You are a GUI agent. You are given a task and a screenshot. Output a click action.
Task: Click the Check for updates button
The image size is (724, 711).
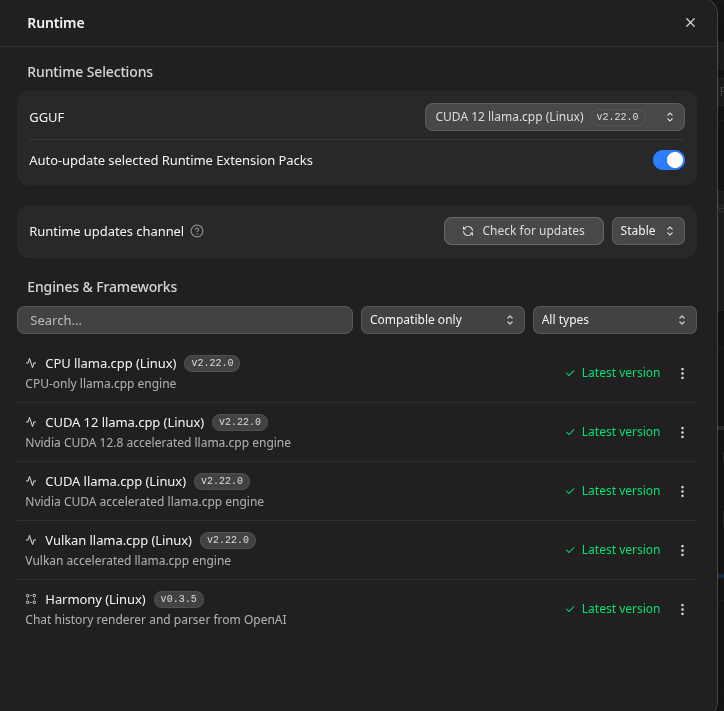coord(524,231)
